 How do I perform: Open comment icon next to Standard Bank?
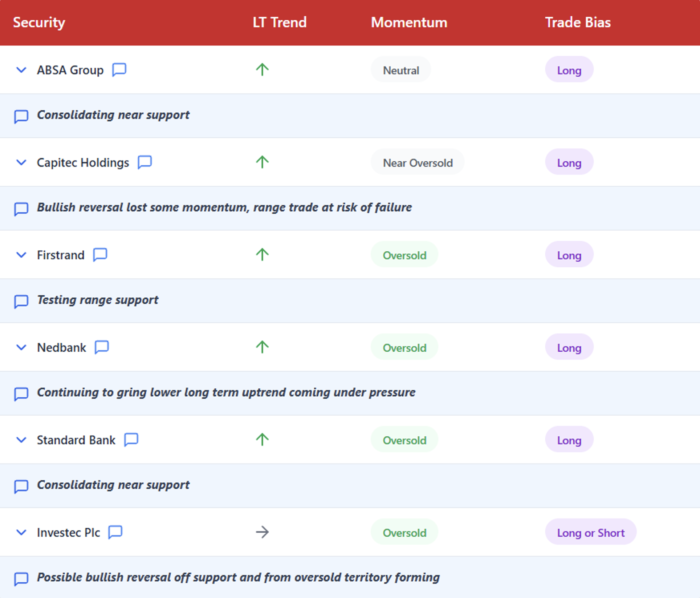131,440
